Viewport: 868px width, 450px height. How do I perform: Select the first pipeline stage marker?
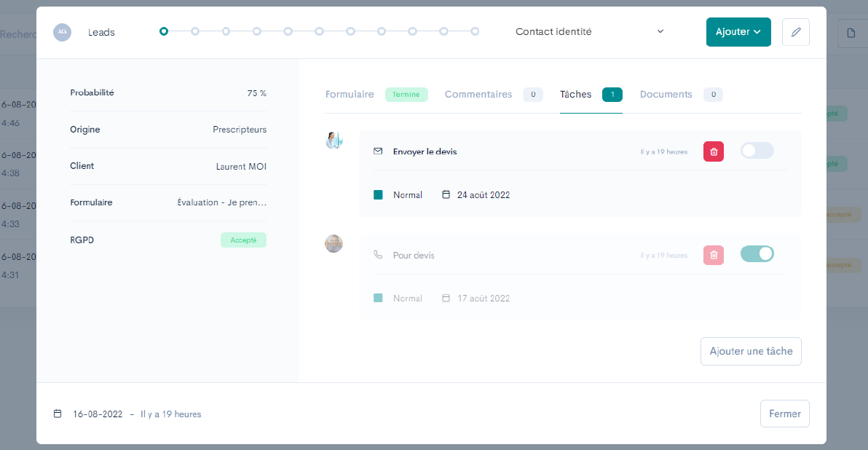tap(164, 31)
